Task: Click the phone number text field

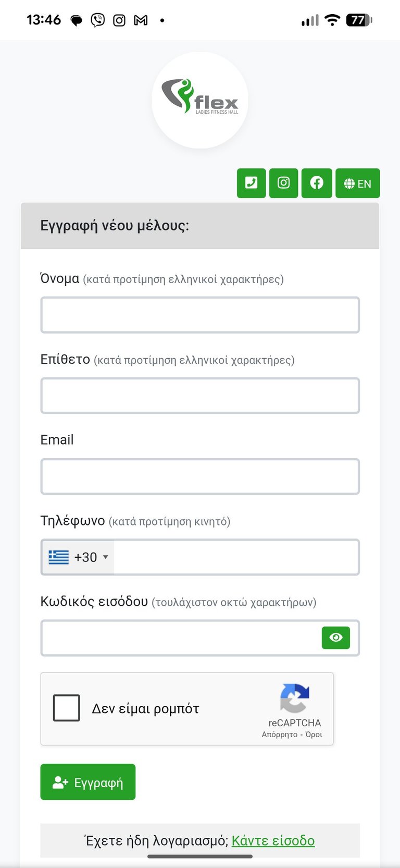Action: tap(236, 557)
